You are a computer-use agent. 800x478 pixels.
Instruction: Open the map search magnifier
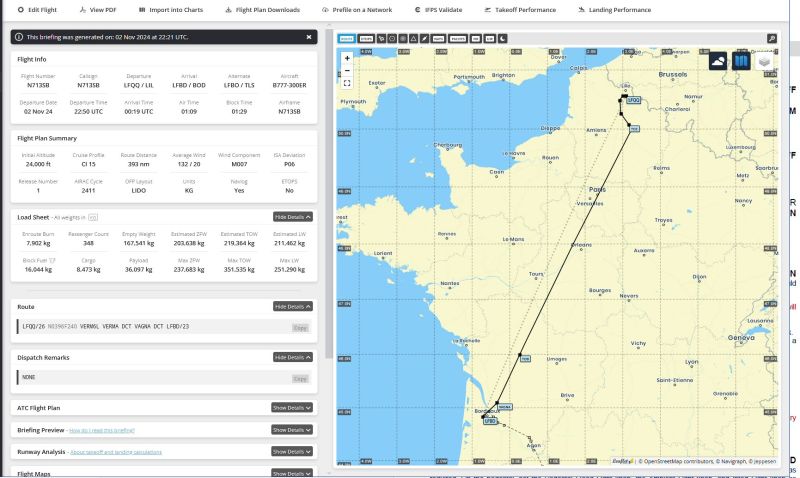(772, 39)
